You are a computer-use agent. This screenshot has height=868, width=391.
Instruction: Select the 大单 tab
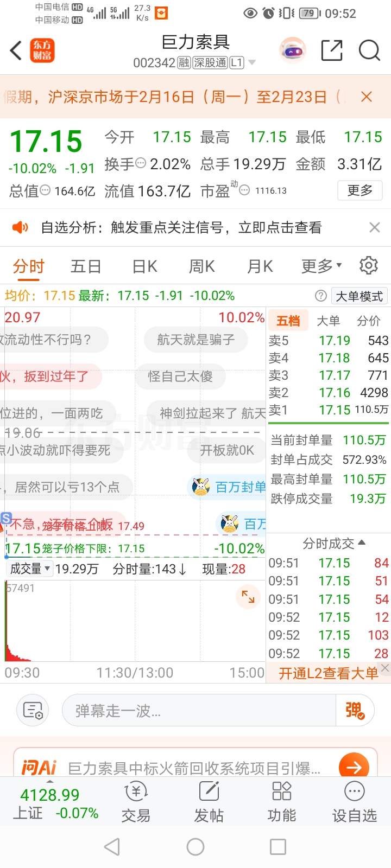pos(329,321)
